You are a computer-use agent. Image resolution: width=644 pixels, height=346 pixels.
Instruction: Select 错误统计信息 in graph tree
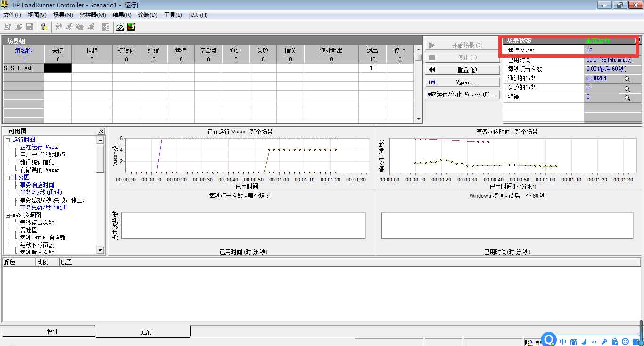click(37, 162)
